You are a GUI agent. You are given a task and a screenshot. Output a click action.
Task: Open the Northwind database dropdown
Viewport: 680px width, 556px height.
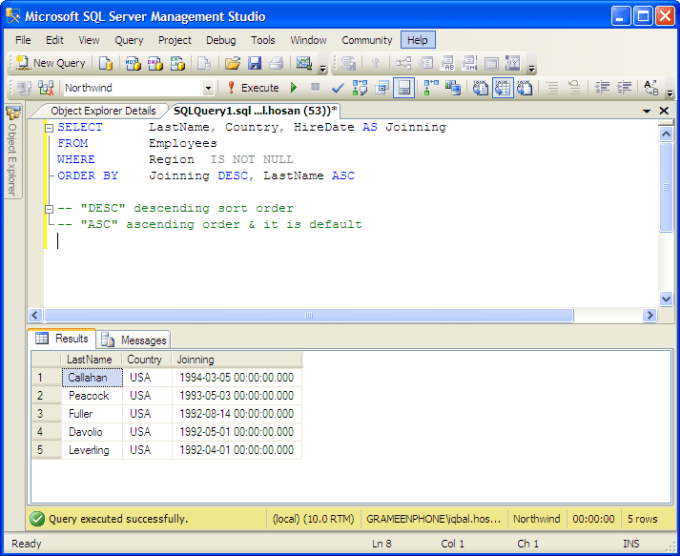pos(208,88)
